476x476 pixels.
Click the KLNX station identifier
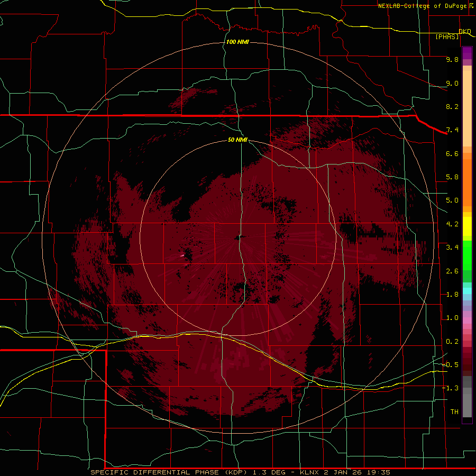309,472
